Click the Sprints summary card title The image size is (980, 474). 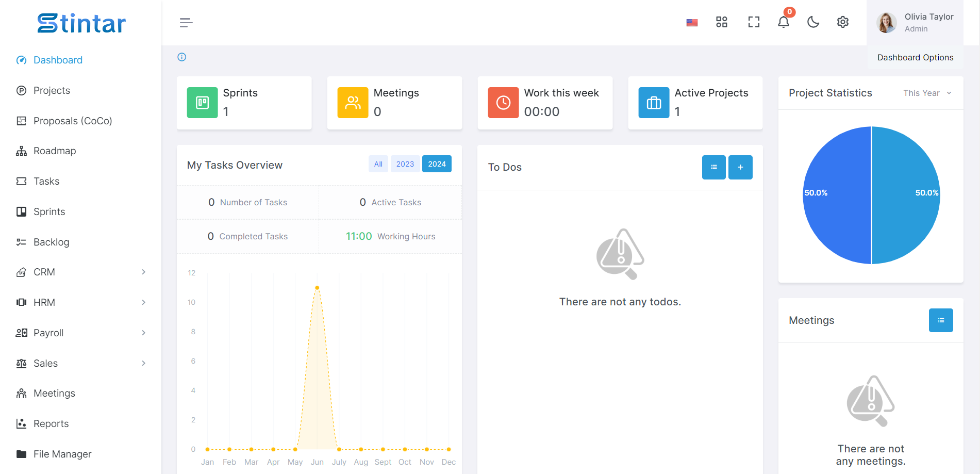coord(240,93)
